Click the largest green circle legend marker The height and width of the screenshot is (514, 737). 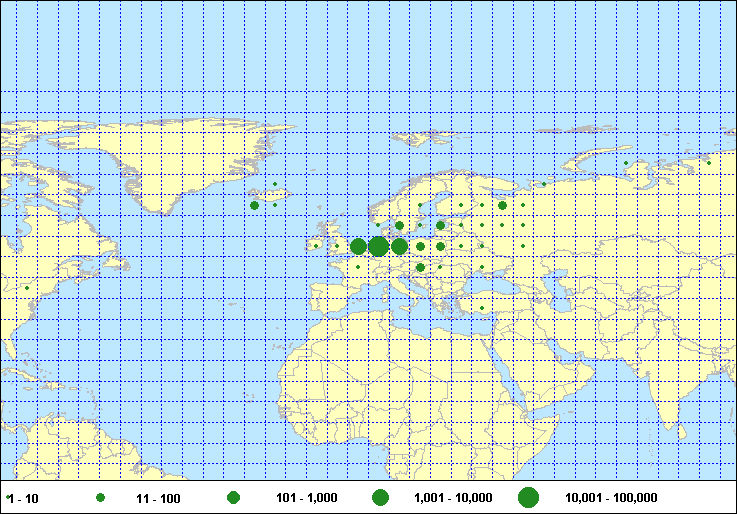529,497
